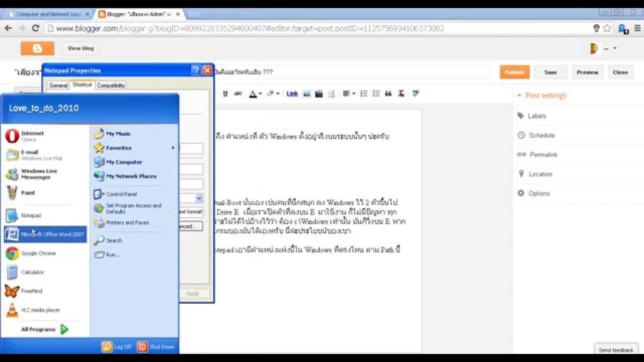Insert video in Blogger editor toolbar

(319, 94)
